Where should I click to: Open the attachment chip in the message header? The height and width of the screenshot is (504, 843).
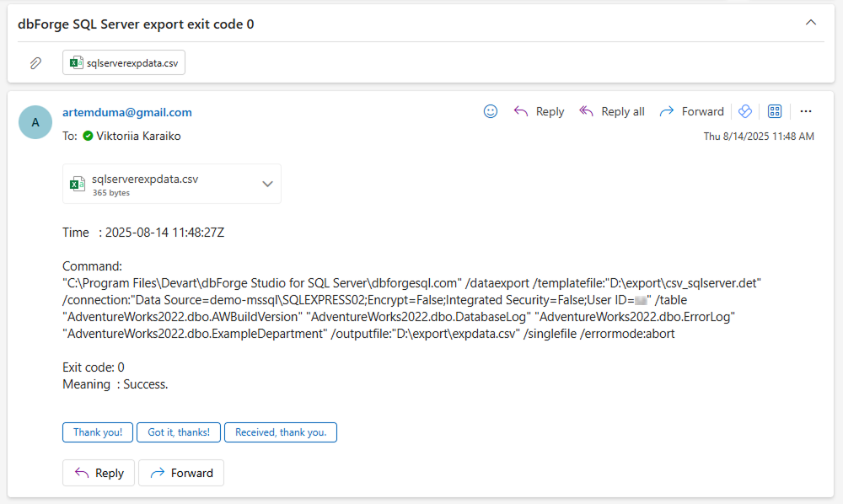tap(123, 62)
